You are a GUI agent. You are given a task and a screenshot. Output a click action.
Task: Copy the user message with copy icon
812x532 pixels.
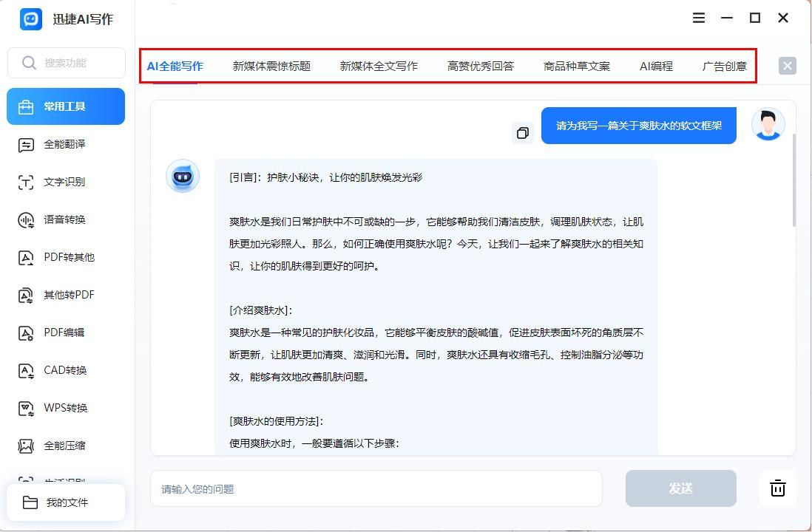coord(523,133)
